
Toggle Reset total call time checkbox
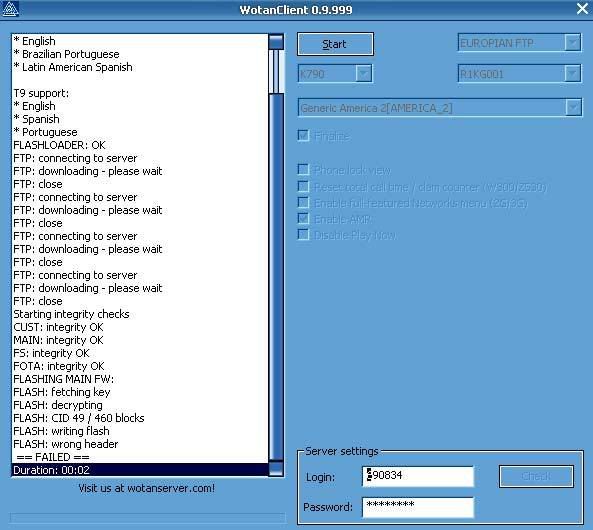[303, 186]
